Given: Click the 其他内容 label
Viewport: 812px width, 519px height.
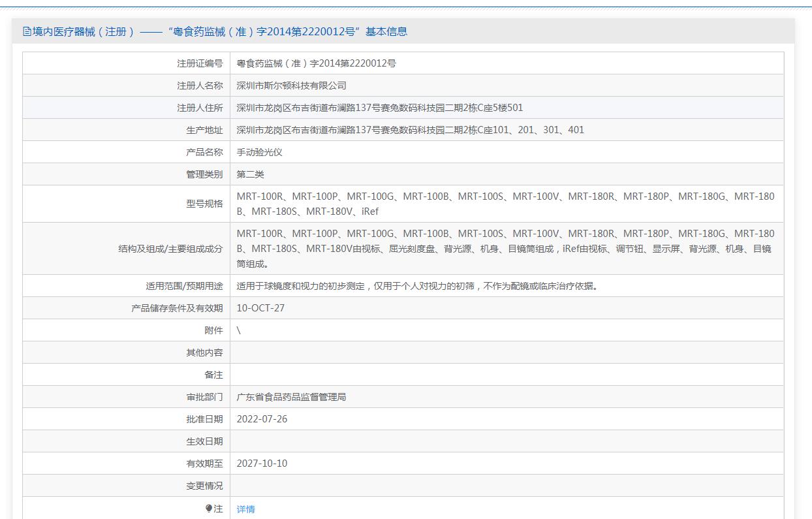Looking at the screenshot, I should point(204,353).
